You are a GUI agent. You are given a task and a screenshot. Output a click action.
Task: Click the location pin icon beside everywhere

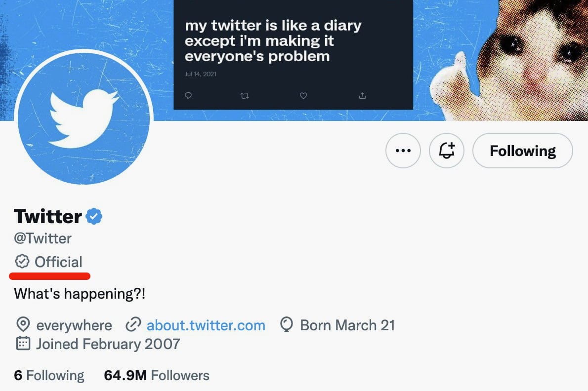[23, 325]
